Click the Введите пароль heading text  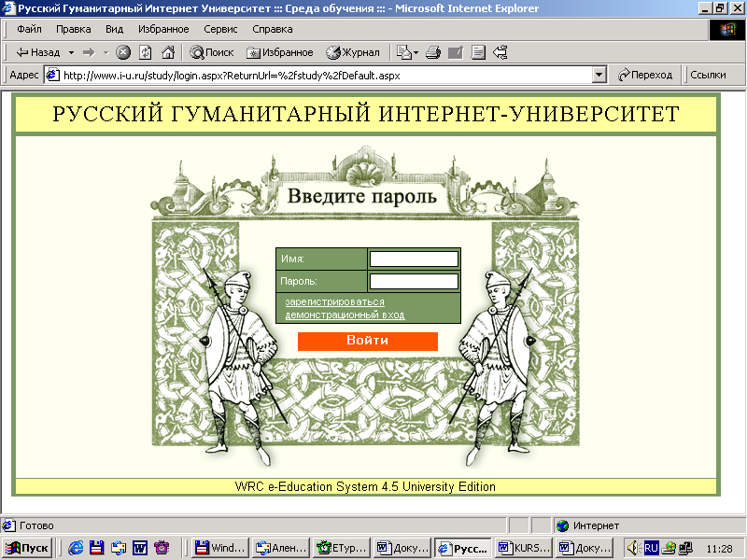[x=362, y=196]
